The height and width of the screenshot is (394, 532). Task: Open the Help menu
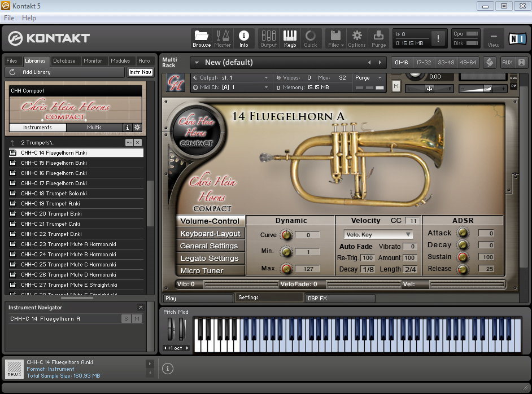point(29,18)
